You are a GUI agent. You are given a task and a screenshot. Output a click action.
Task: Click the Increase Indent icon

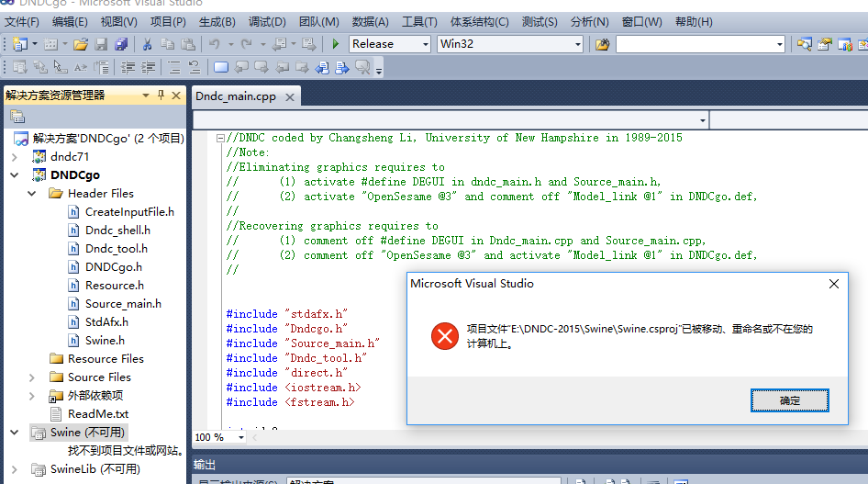point(149,68)
